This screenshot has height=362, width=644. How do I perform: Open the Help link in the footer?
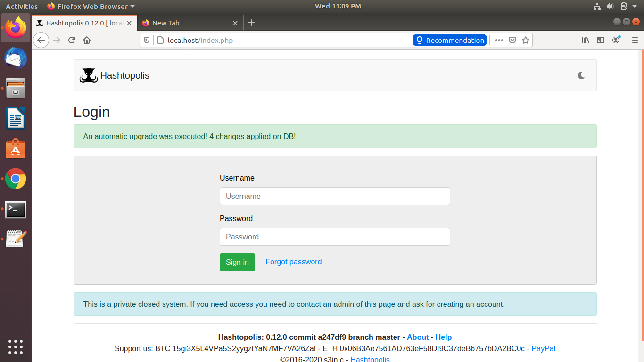click(444, 337)
